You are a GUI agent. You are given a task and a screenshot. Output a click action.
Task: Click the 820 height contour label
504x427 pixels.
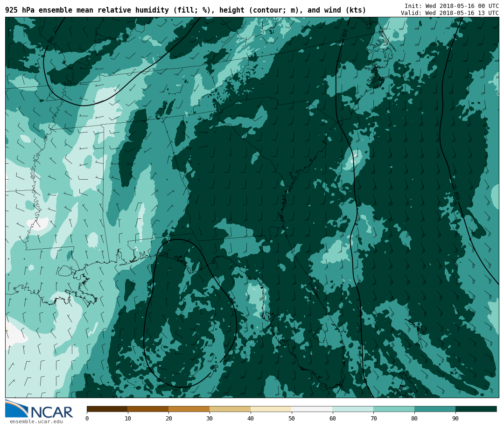pyautogui.click(x=344, y=33)
